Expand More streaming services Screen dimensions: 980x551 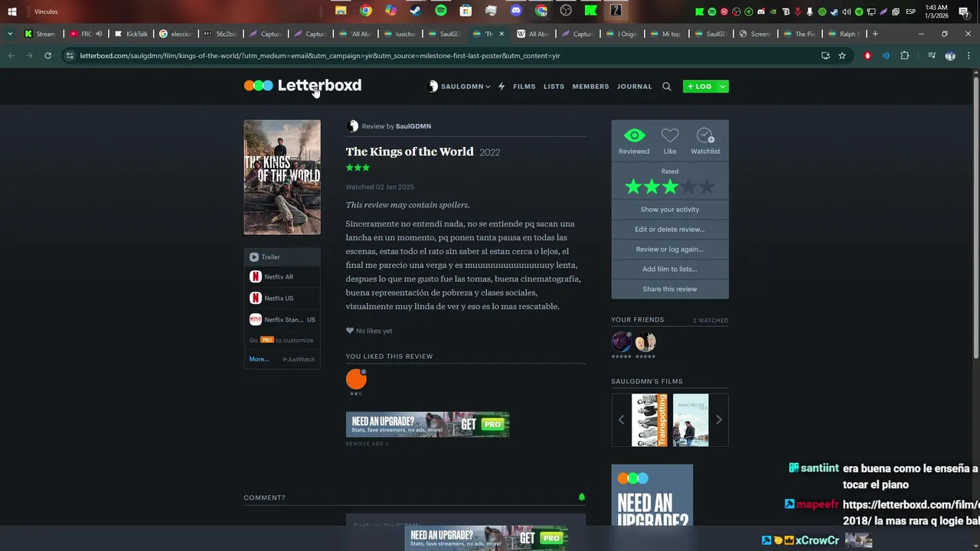point(259,359)
